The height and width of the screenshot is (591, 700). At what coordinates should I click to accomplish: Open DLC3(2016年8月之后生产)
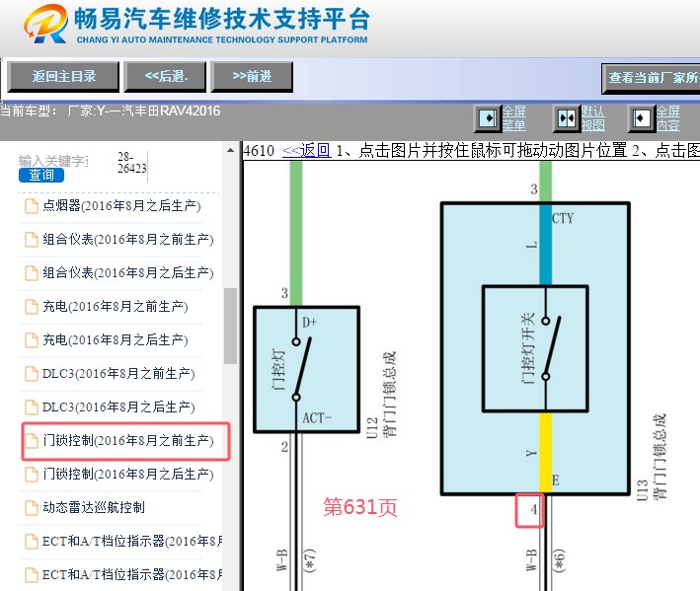(x=118, y=406)
